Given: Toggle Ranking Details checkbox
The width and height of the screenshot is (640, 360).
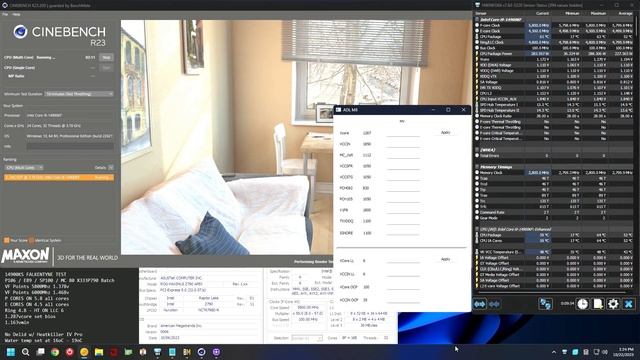Looking at the screenshot, I should click(111, 168).
